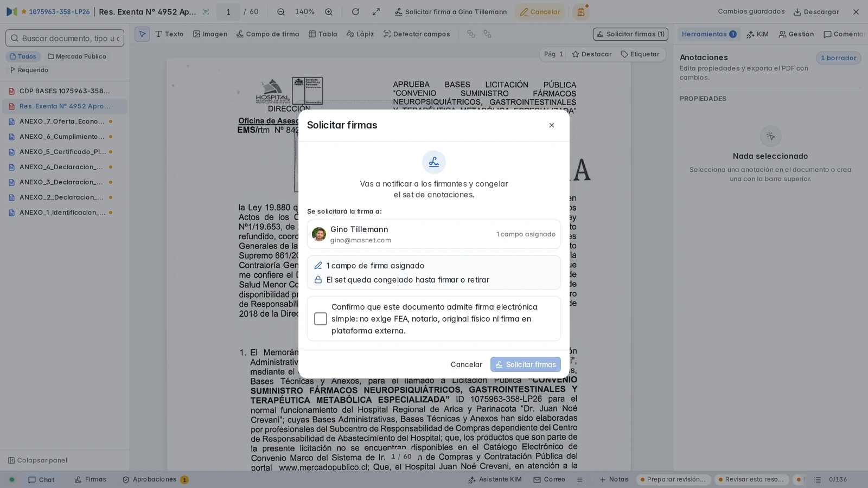Open ANEXO_4_Declaracion document
868x488 pixels.
point(65,167)
